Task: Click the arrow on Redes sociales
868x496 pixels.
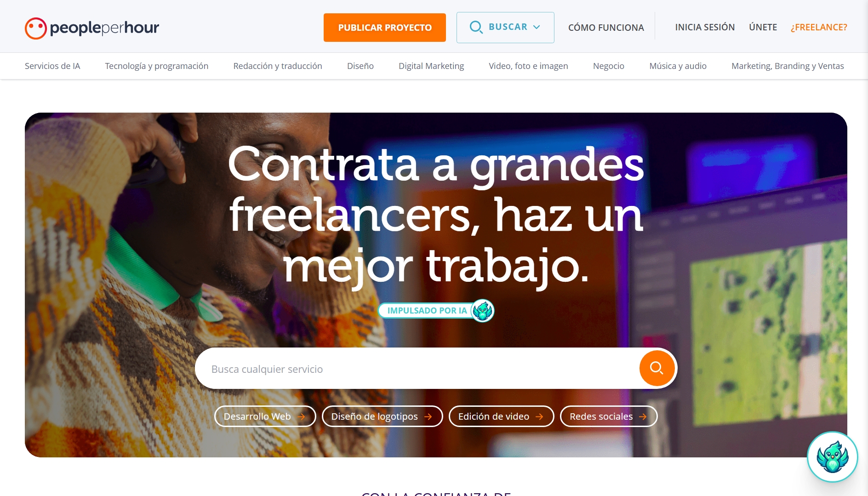Action: 643,416
